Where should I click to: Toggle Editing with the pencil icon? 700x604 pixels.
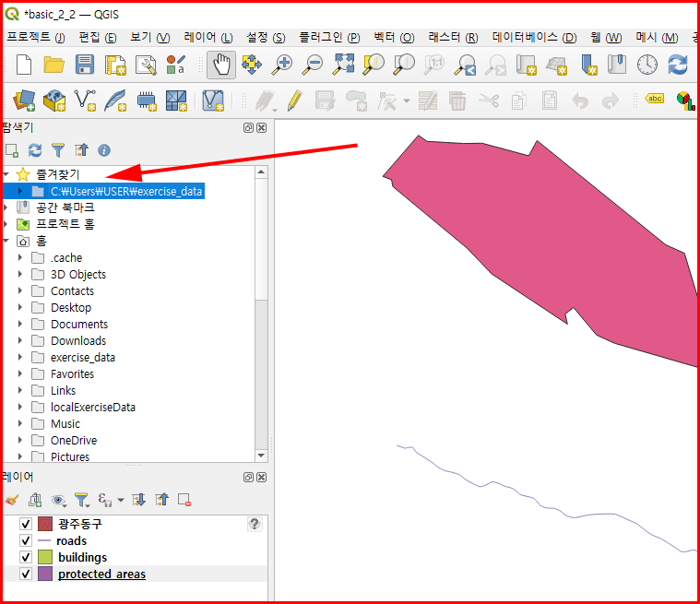point(294,101)
